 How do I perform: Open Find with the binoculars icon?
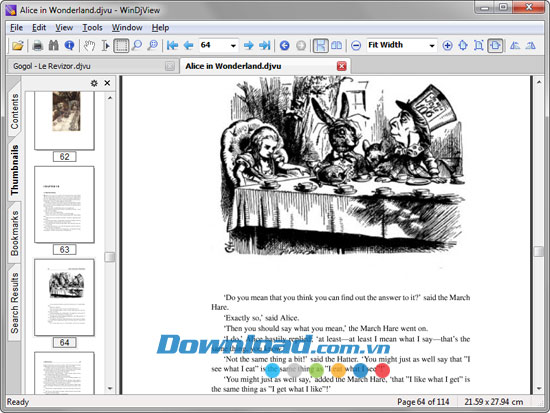[x=53, y=45]
